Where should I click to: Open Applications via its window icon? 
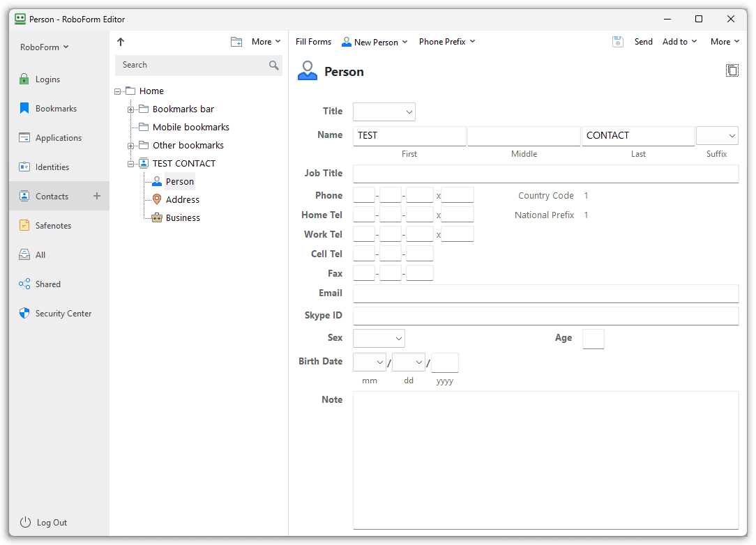click(x=24, y=138)
